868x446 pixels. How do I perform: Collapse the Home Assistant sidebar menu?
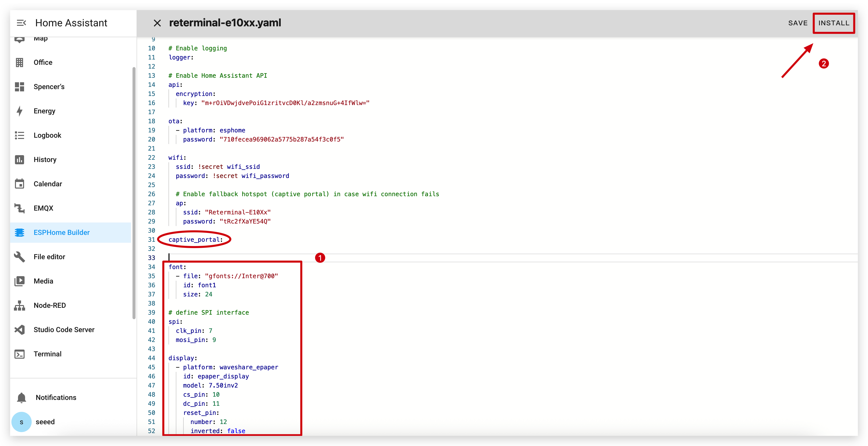pos(21,23)
